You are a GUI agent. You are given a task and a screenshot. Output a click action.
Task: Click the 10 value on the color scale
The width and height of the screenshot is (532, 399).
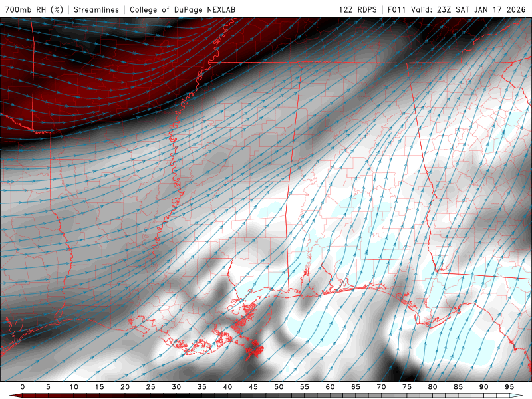tap(74, 387)
